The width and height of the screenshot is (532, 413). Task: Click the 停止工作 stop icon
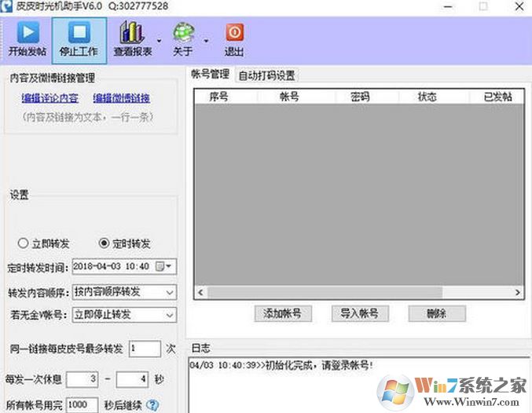click(x=79, y=32)
